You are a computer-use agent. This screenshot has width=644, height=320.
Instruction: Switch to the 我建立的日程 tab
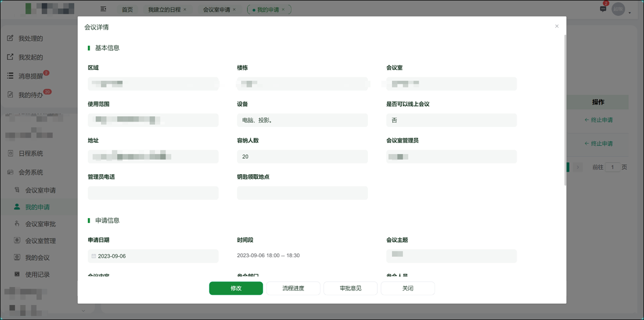point(165,9)
